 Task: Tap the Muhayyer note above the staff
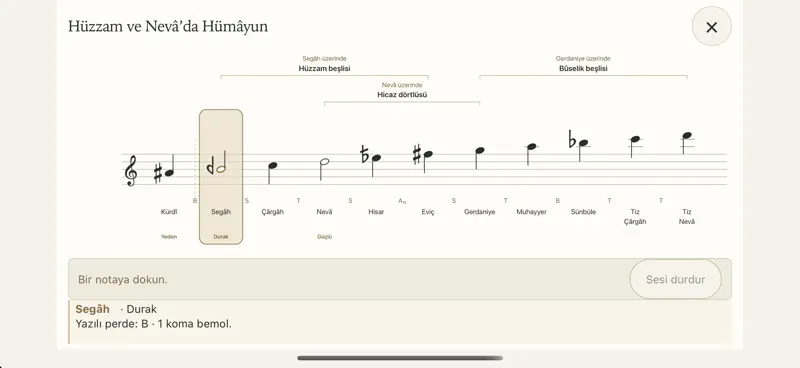[x=532, y=147]
